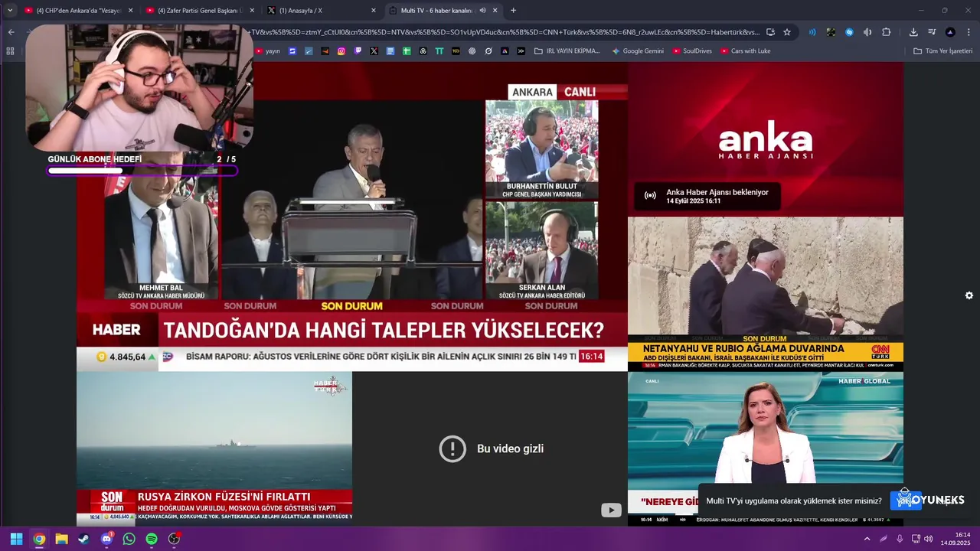
Task: Open File Explorer from the taskbar
Action: [61, 539]
